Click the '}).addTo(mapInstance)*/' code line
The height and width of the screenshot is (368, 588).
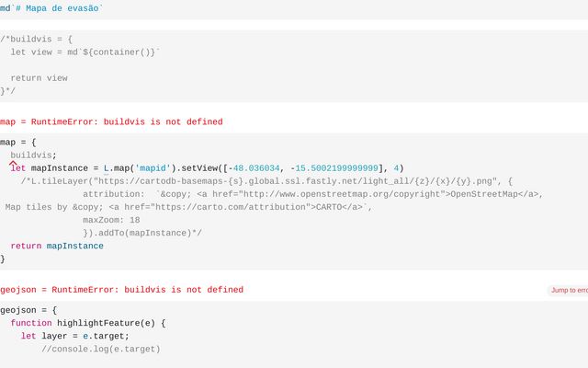point(141,233)
